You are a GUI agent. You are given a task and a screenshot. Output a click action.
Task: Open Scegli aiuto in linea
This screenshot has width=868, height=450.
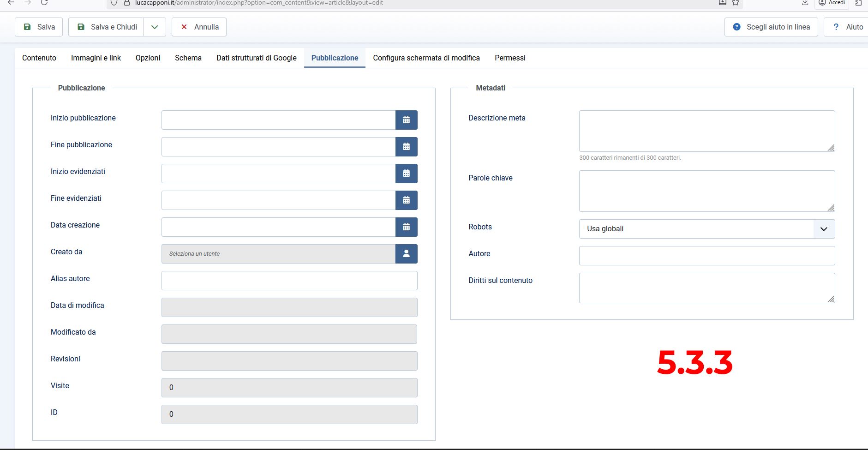pos(771,27)
